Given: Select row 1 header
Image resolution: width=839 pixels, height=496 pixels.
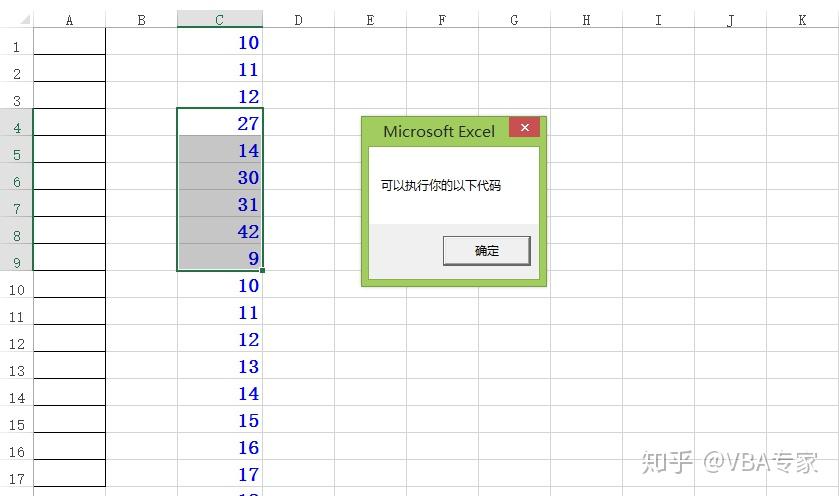Looking at the screenshot, I should (16, 47).
